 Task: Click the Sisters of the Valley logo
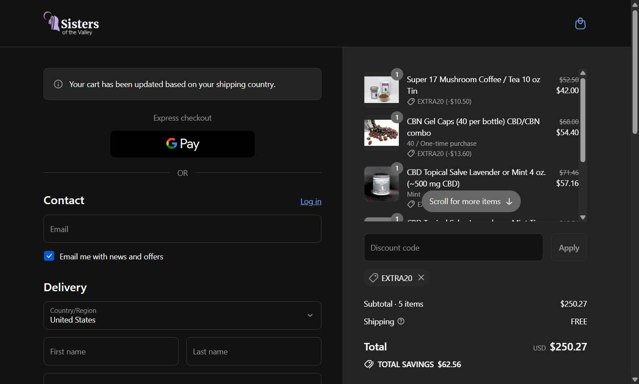tap(71, 23)
